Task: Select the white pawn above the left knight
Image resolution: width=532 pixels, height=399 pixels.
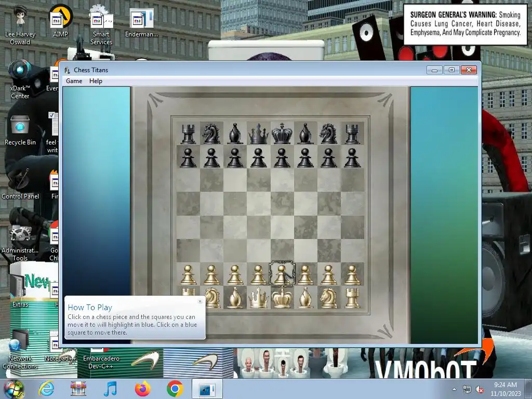Action: coord(211,275)
